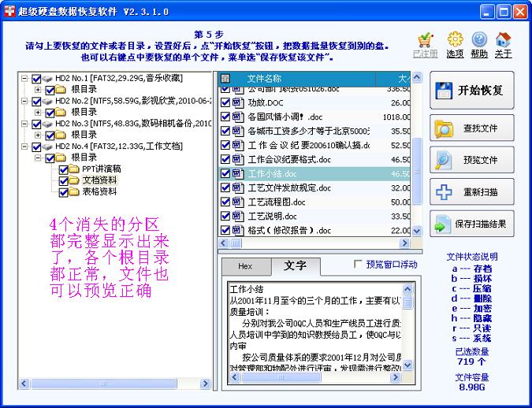The height and width of the screenshot is (408, 532).
Task: Expand 根目录 under HD2 No.3
Action: [x=38, y=135]
